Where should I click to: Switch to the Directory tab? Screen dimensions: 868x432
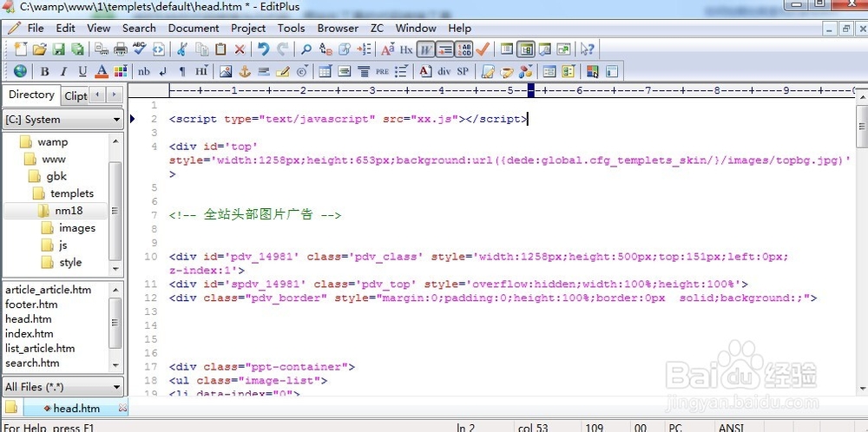pyautogui.click(x=31, y=95)
